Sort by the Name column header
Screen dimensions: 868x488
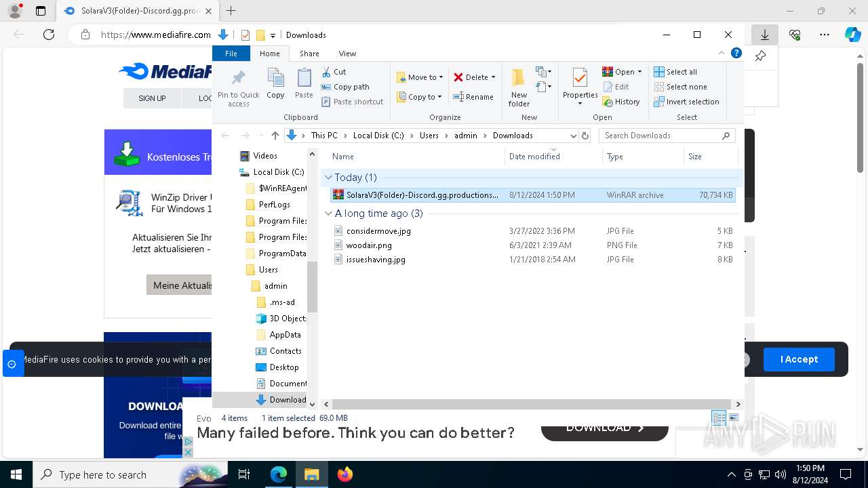[415, 157]
